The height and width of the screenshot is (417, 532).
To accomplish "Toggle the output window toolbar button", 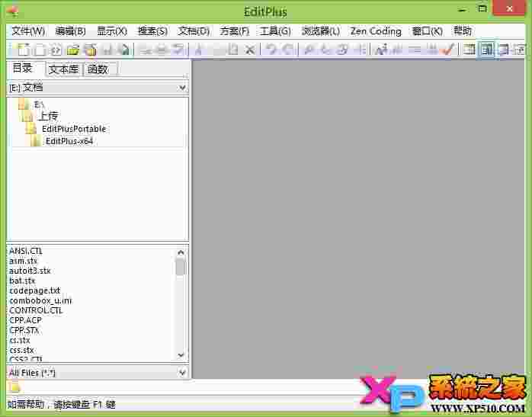I will (505, 50).
